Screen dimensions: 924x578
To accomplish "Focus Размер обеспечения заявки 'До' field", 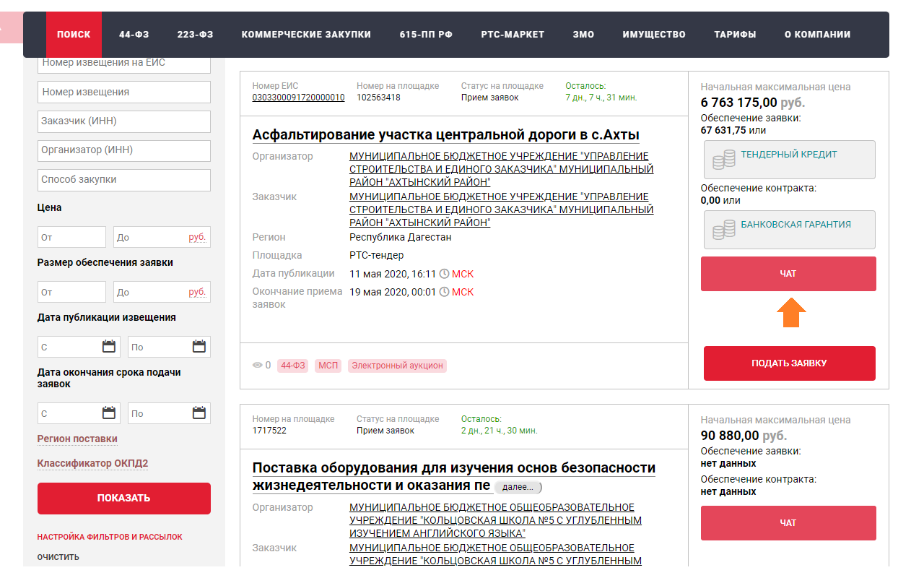I will [162, 292].
